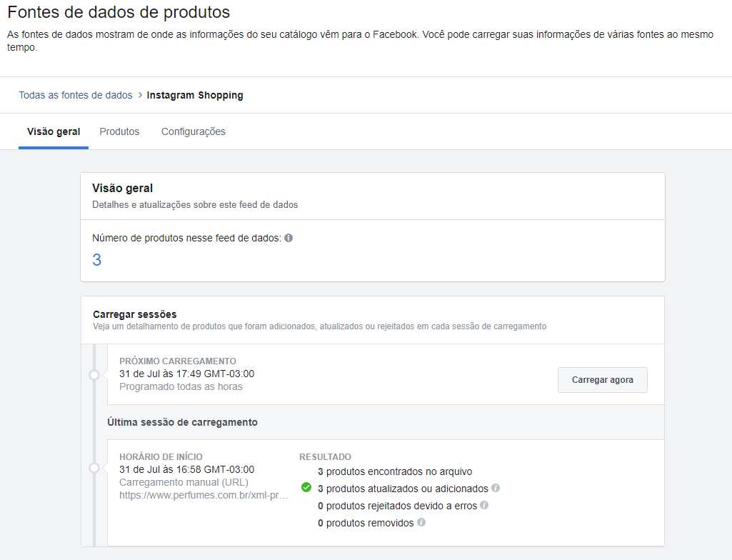Open the product count number 3
Viewport: 732px width, 560px height.
click(96, 260)
